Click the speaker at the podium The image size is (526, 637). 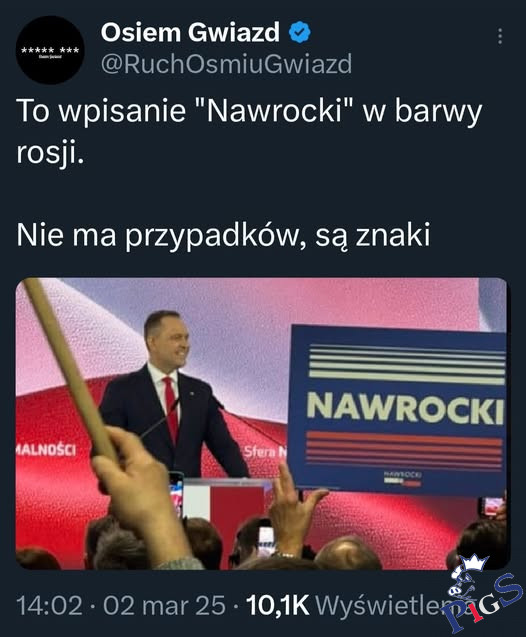click(173, 394)
